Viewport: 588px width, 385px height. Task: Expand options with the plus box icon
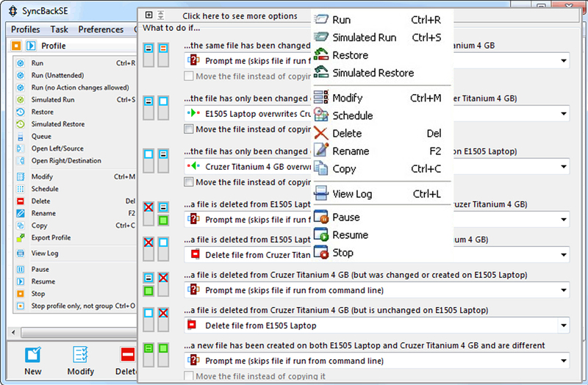pos(149,15)
